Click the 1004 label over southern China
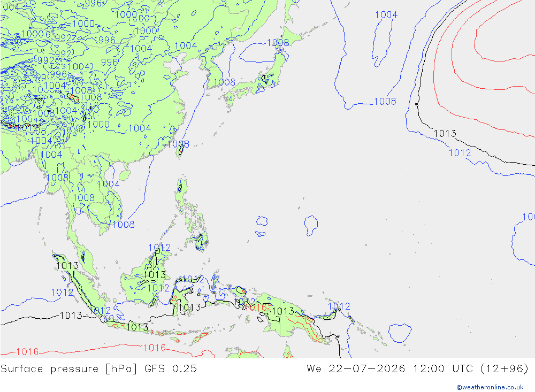Screen dimensions: 535x392 tap(140, 128)
